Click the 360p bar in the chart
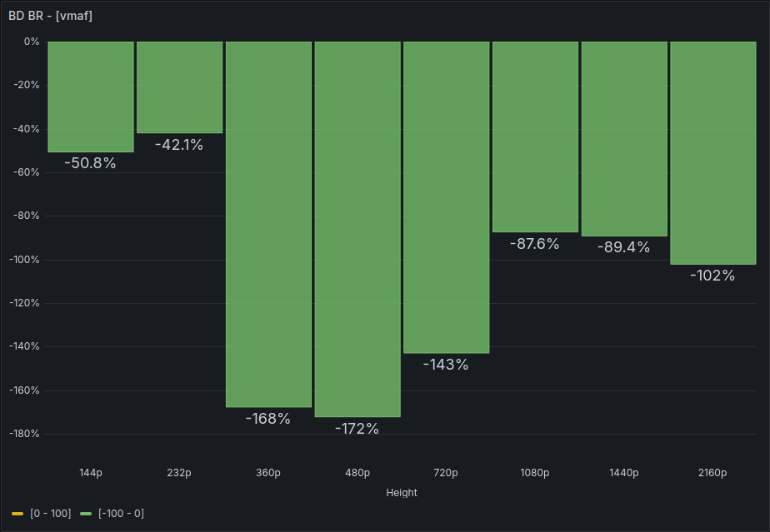The width and height of the screenshot is (770, 532). coord(268,224)
